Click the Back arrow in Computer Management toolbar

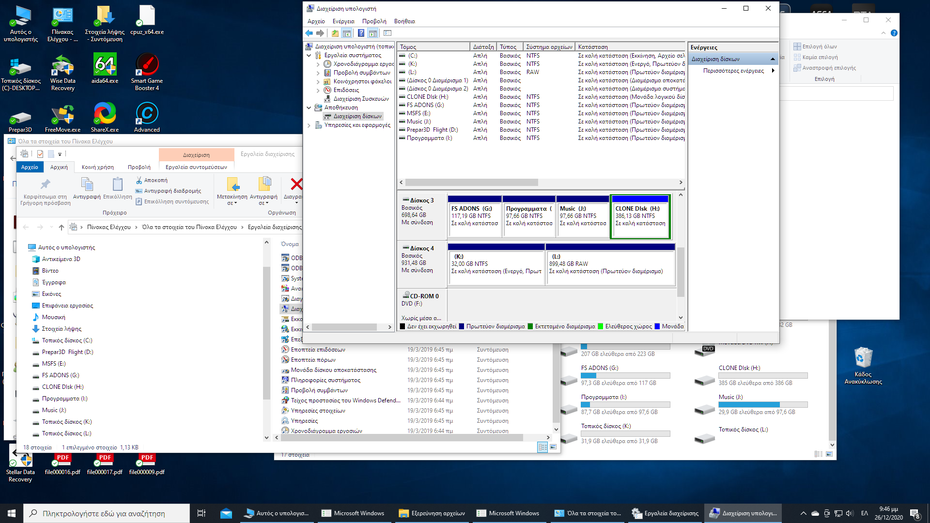[x=309, y=33]
